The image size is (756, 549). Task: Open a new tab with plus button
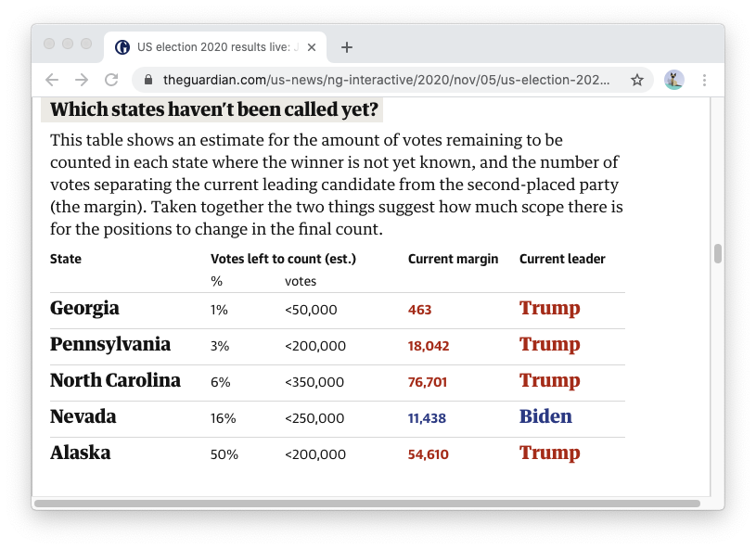tap(347, 47)
